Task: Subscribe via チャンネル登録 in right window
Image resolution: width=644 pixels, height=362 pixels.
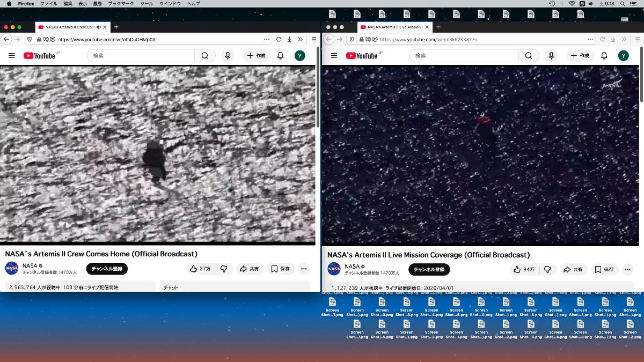Action: [x=429, y=269]
